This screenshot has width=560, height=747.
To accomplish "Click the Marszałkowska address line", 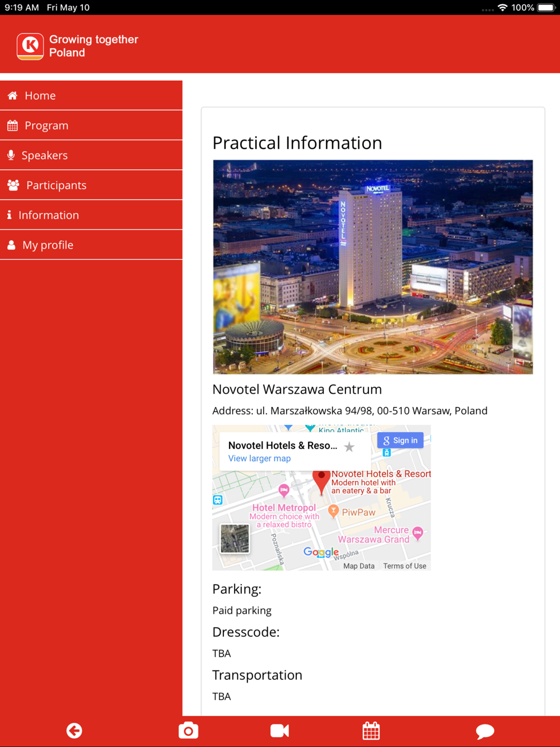I will 350,411.
